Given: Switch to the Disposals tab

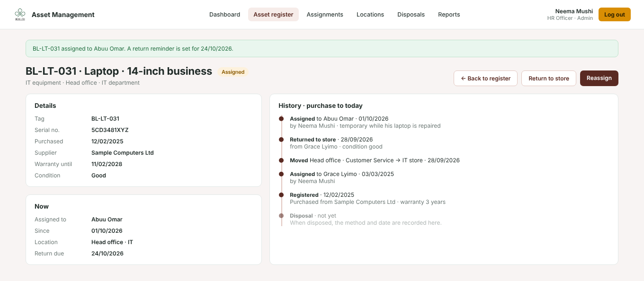Looking at the screenshot, I should click(411, 15).
